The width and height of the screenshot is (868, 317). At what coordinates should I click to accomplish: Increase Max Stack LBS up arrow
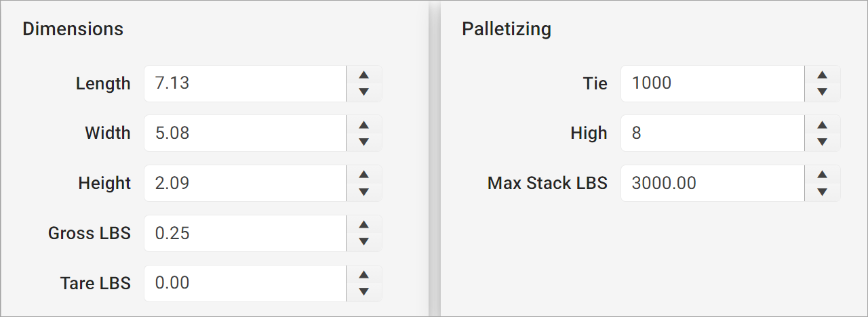[x=822, y=175]
